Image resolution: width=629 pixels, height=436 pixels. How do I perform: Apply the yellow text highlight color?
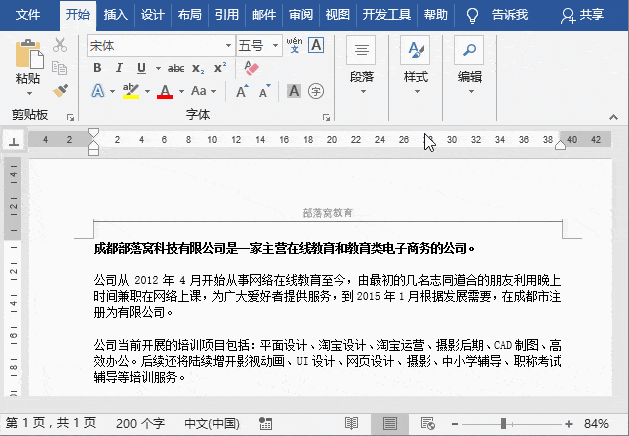(x=131, y=91)
